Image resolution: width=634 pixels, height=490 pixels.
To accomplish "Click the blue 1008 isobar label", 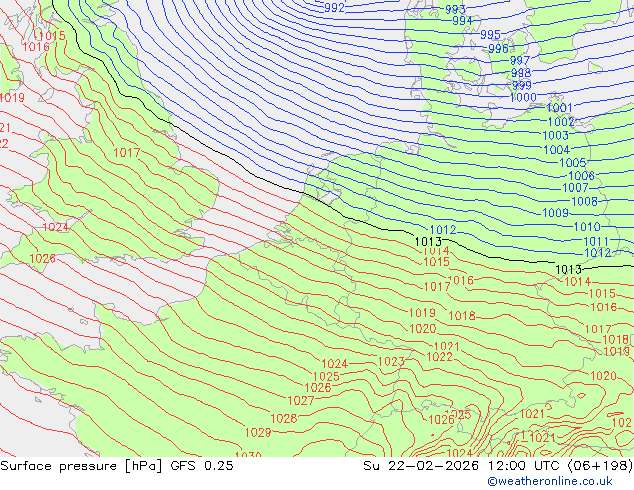I will point(584,201).
